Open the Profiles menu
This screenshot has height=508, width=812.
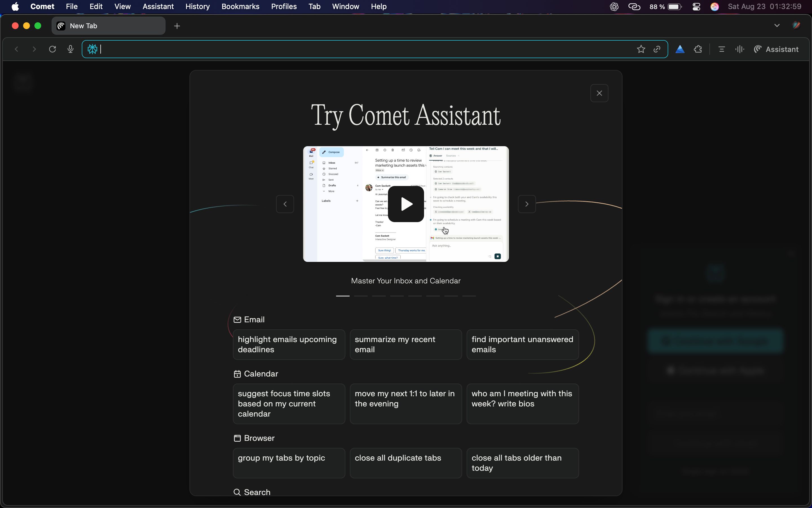pyautogui.click(x=284, y=6)
